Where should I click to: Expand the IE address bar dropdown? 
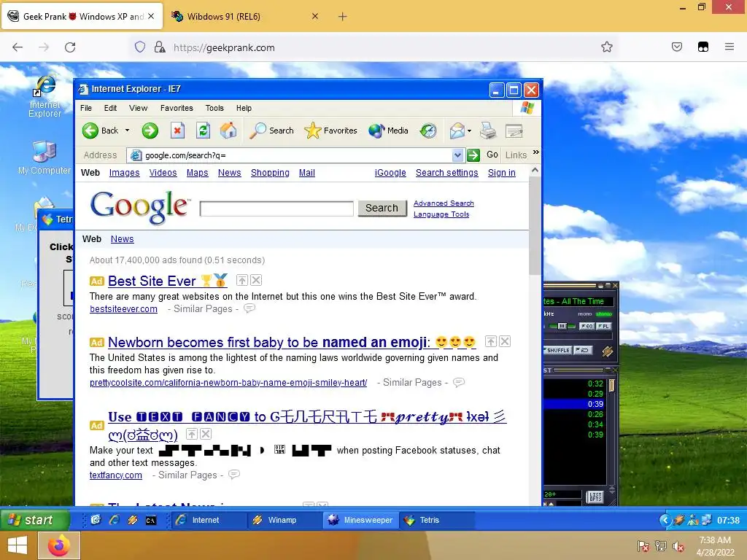(457, 155)
